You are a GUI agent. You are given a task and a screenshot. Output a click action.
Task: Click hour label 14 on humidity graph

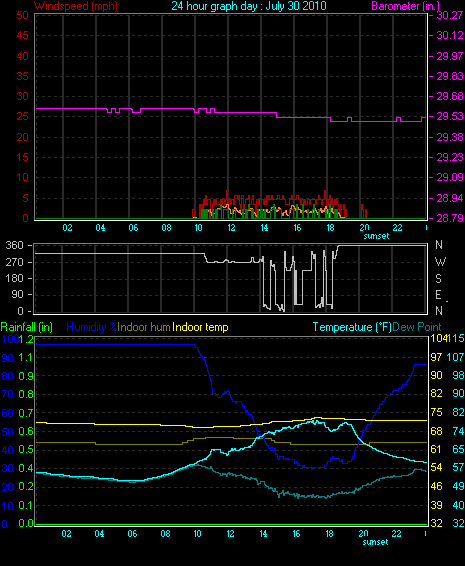pyautogui.click(x=263, y=534)
